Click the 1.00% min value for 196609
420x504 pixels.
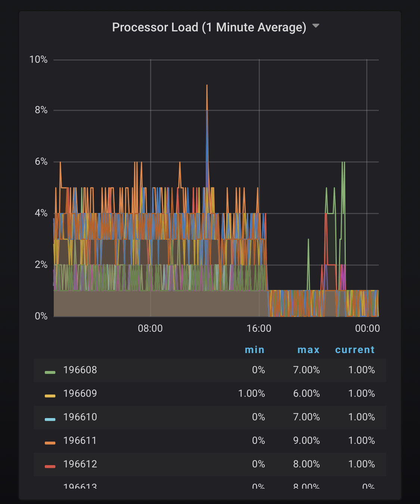pyautogui.click(x=251, y=393)
